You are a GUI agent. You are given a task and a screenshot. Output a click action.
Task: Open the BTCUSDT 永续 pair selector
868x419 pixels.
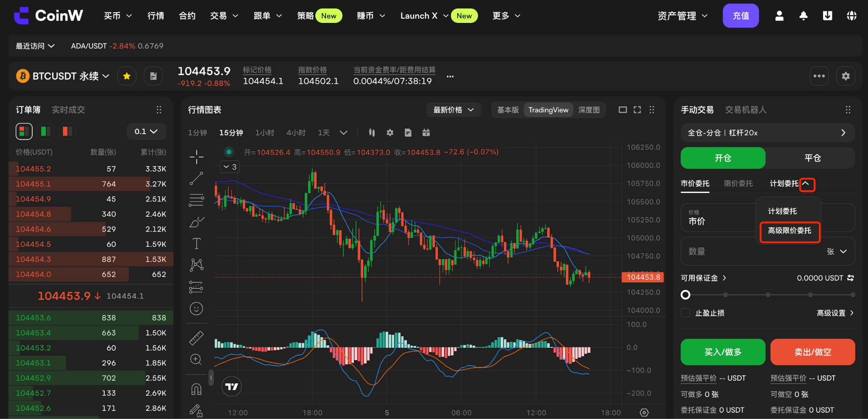[63, 76]
